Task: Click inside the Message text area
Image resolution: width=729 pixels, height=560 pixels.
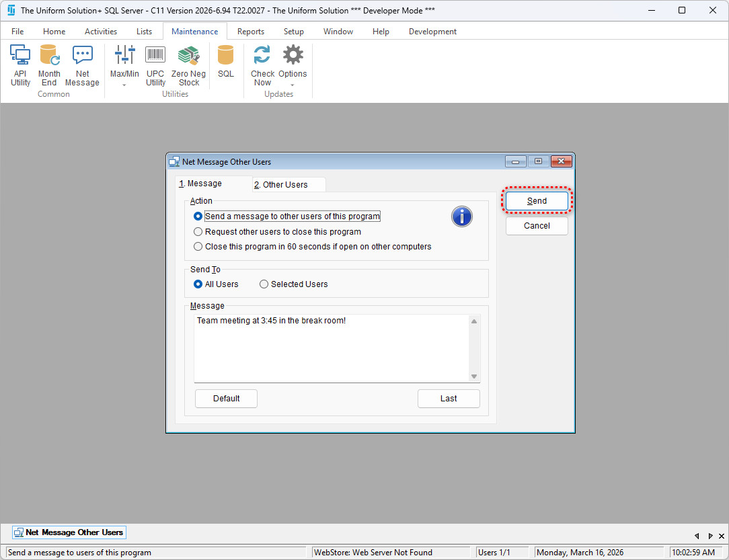Action: [x=330, y=350]
